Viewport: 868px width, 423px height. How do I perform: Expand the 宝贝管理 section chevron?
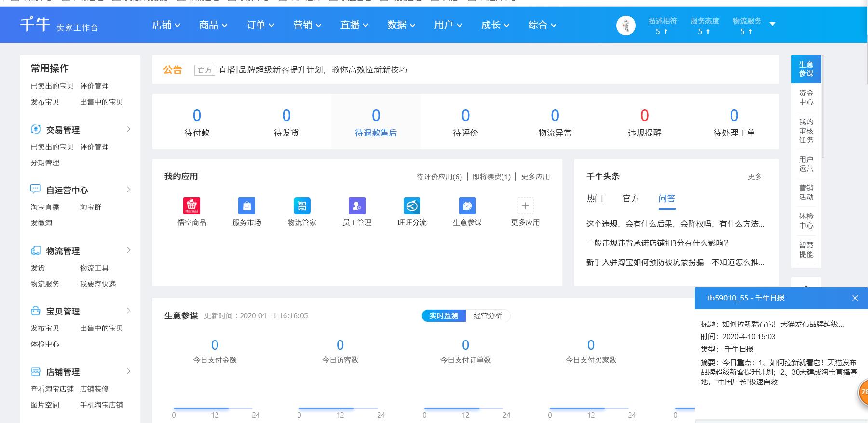coord(128,311)
